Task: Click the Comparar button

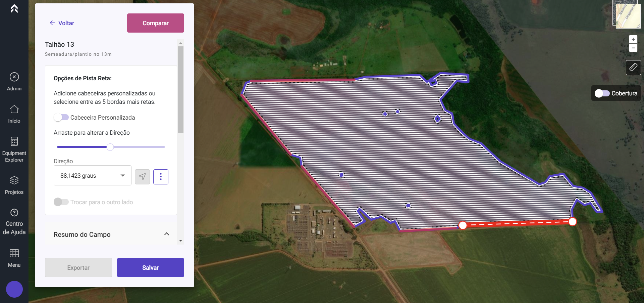Action: 156,23
